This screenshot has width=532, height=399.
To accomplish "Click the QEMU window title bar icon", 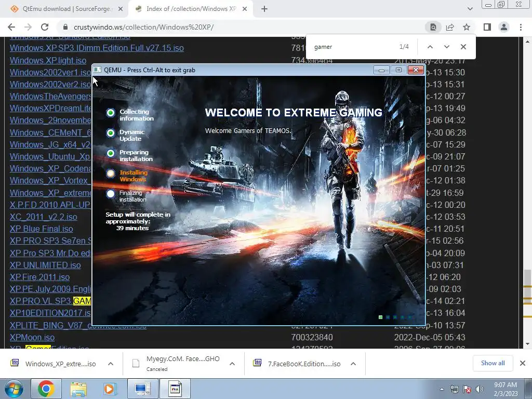I will pos(97,70).
